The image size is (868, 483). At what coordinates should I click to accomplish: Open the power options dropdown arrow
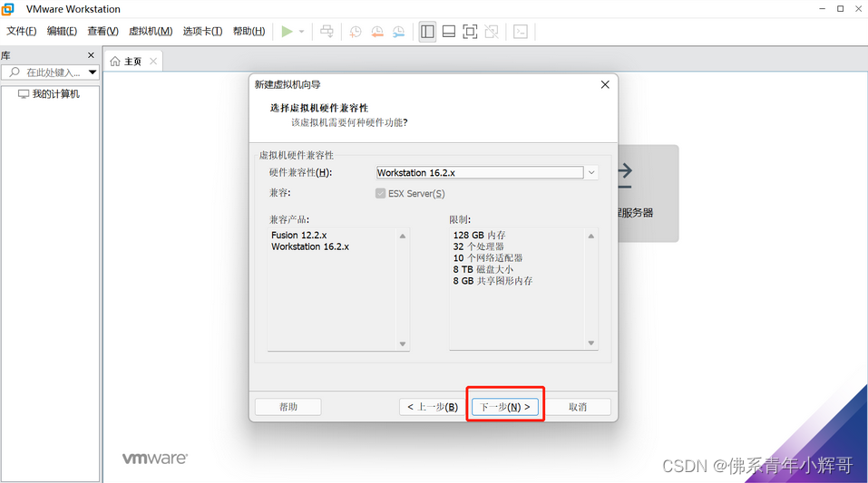point(302,32)
